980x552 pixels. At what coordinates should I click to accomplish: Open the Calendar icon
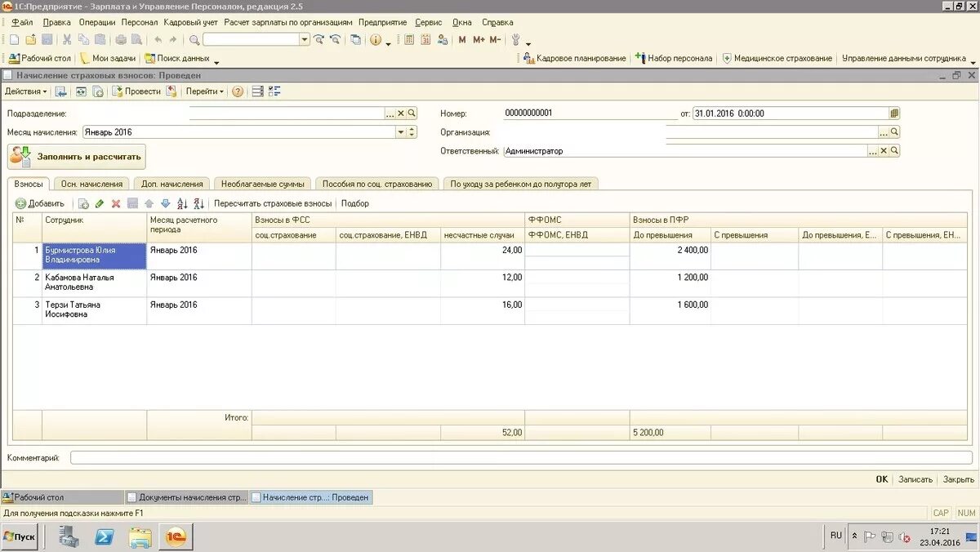tap(425, 39)
